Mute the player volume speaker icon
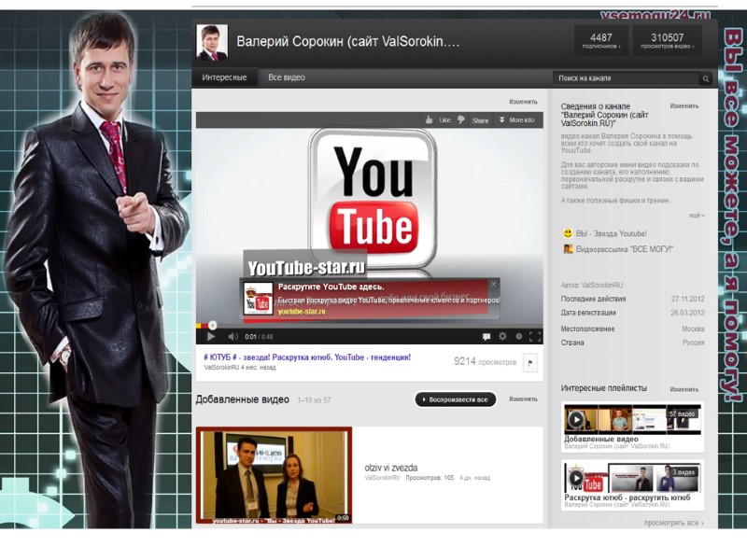The height and width of the screenshot is (560, 747). coord(233,337)
